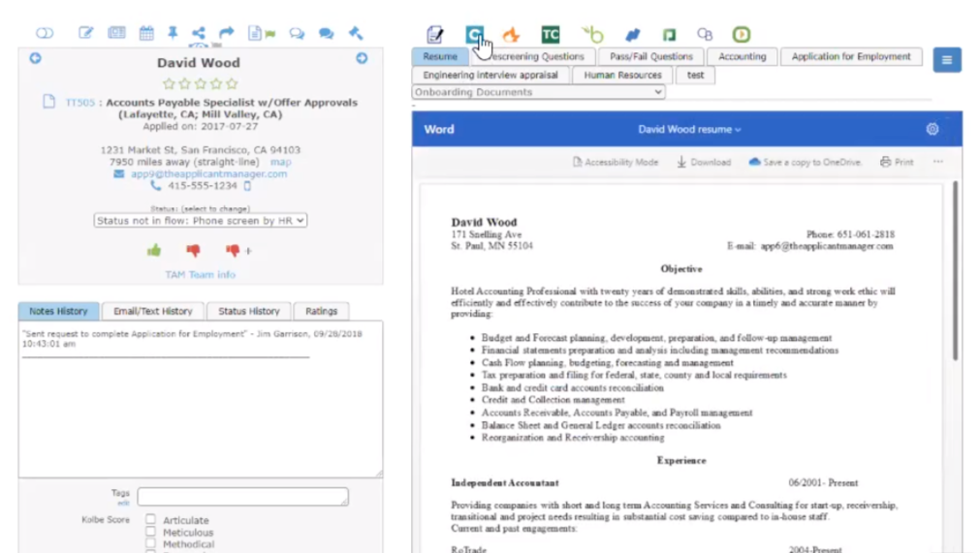The width and height of the screenshot is (980, 553).
Task: Select the Resume tab
Action: pyautogui.click(x=440, y=56)
